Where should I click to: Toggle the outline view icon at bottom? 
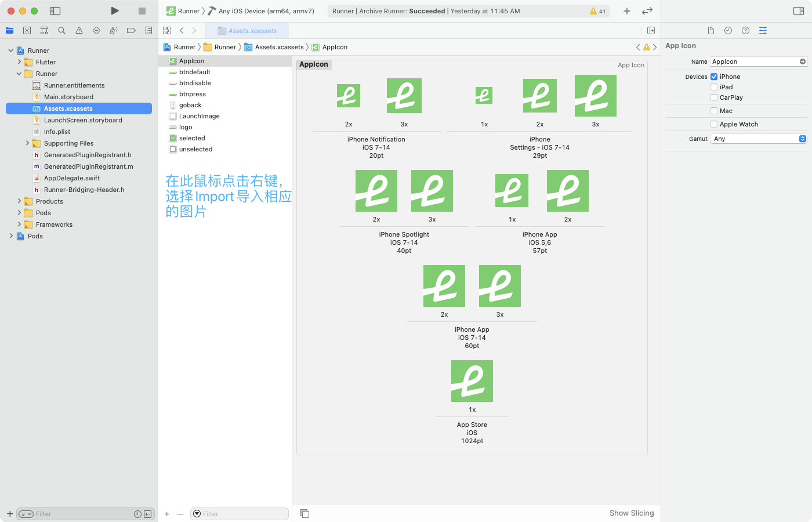(x=304, y=513)
